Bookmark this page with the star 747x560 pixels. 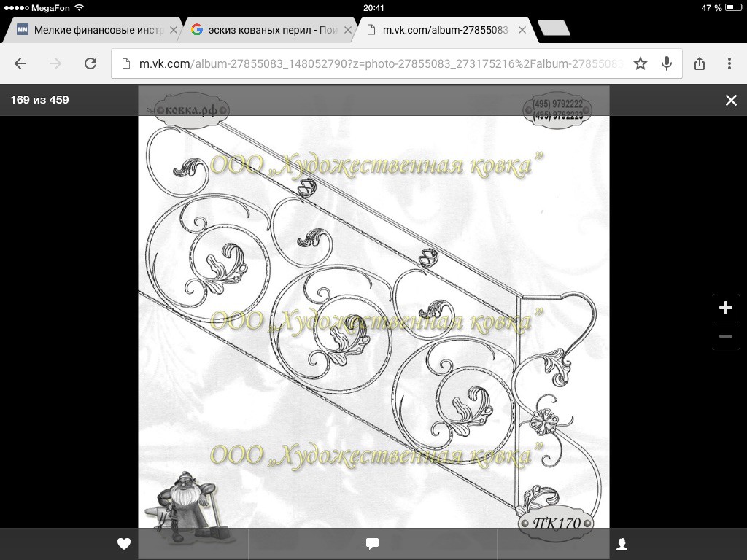(640, 63)
